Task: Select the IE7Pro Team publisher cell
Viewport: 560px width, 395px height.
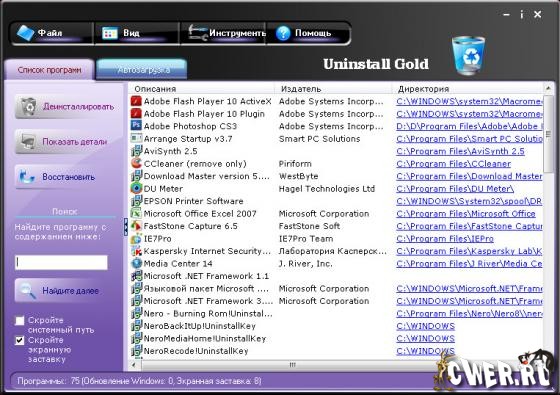Action: coord(306,239)
